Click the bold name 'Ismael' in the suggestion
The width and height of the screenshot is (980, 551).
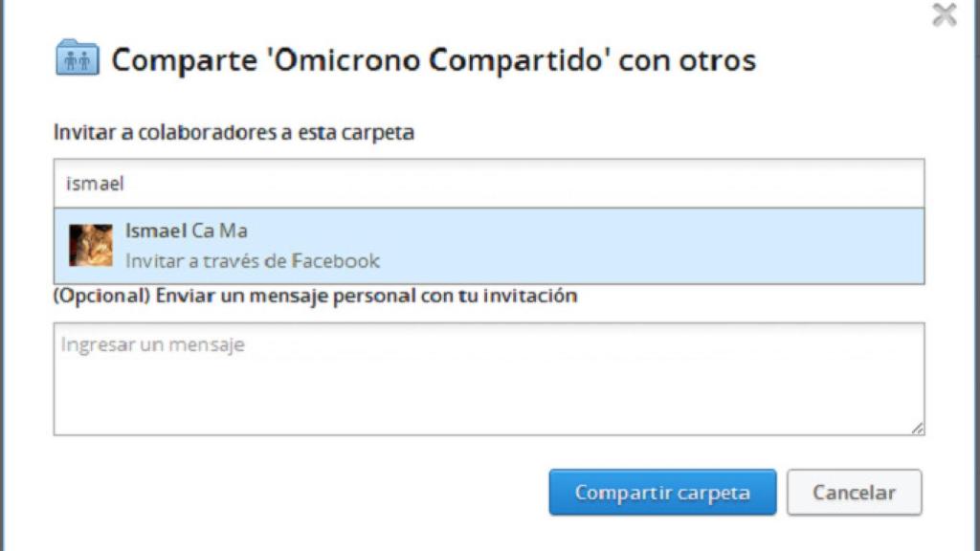[x=158, y=231]
